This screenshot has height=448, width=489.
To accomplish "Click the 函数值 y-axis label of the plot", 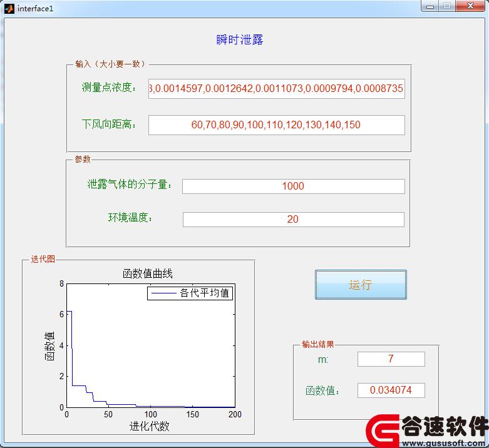I will (49, 346).
